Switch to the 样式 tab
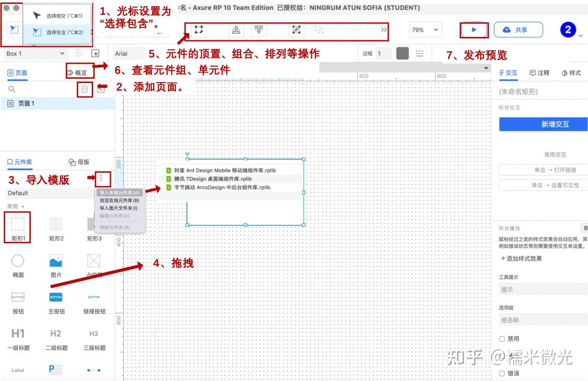 (x=575, y=72)
